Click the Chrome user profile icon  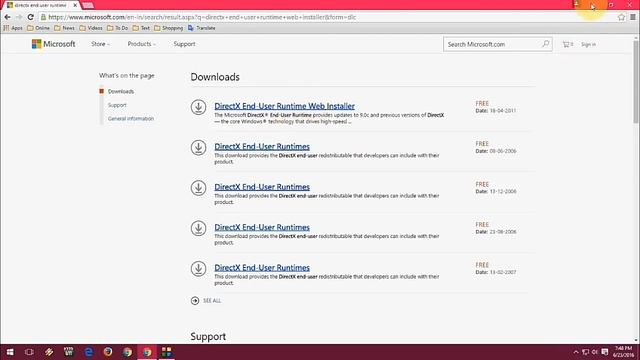pyautogui.click(x=576, y=4)
